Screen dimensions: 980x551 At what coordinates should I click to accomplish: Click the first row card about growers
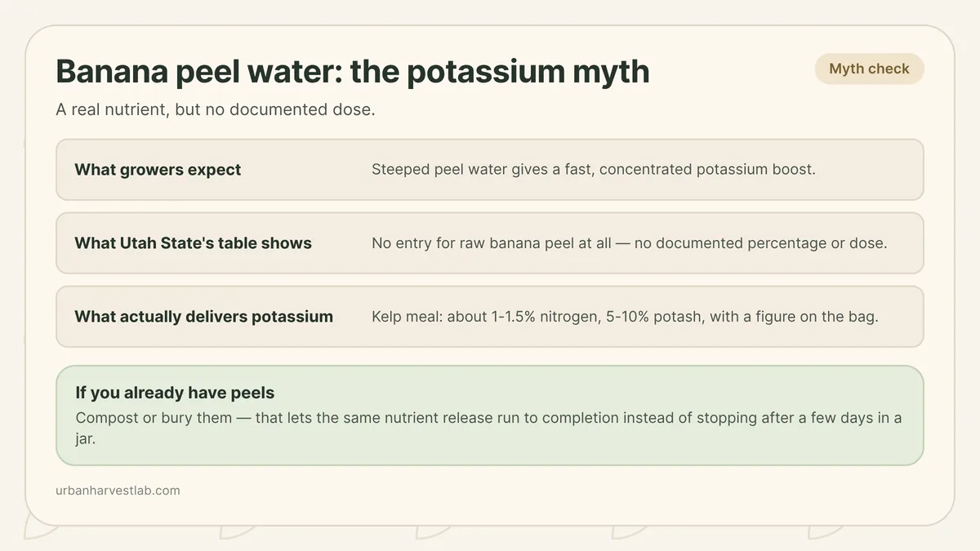490,170
